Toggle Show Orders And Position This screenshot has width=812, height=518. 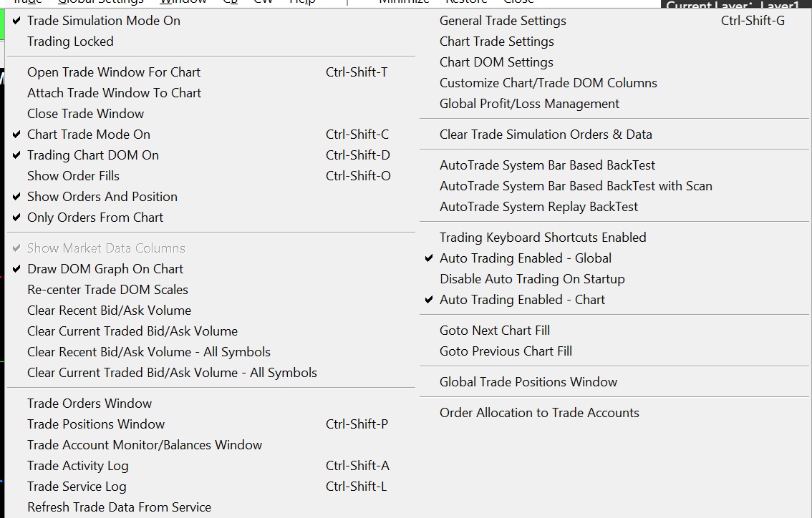102,197
